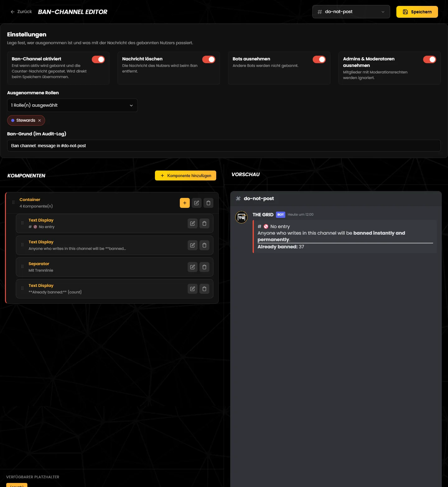448x487 pixels.
Task: Open the do-not-post channel dropdown
Action: point(351,12)
